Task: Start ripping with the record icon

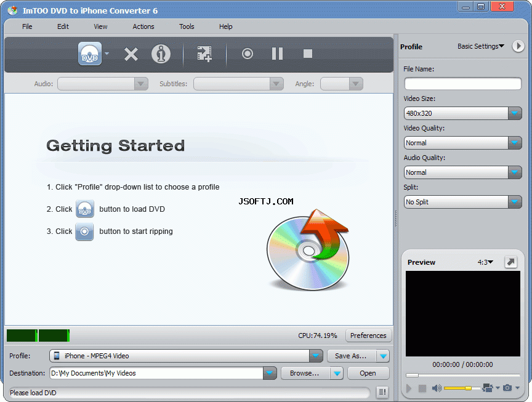Action: (248, 54)
